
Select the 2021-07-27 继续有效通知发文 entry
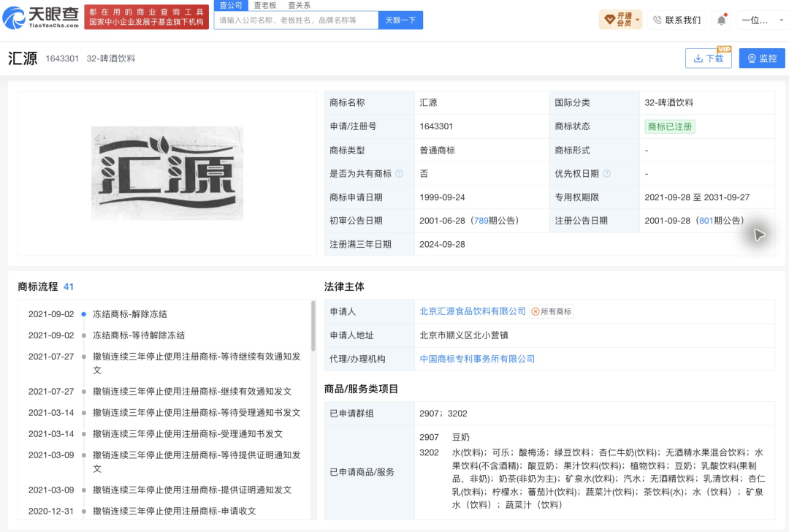click(x=191, y=391)
